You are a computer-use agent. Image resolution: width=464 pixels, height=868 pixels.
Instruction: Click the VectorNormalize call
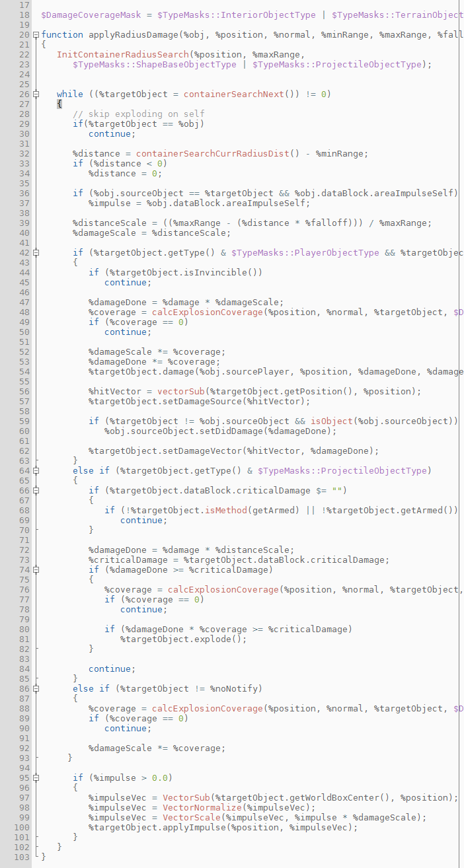[203, 807]
